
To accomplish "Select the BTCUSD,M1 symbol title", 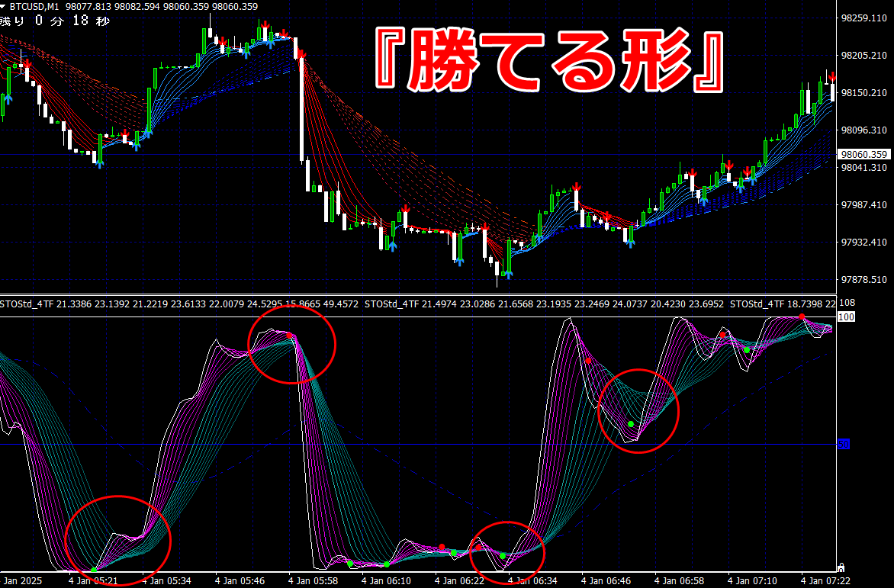I will [35, 7].
